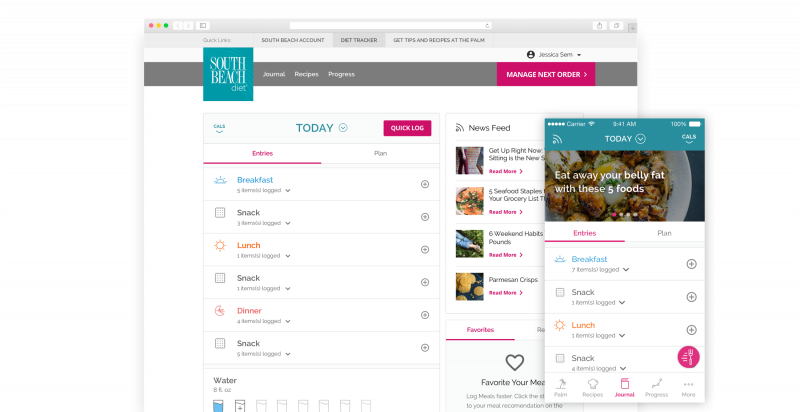Click the desktop Breakfast sunrise icon
Image resolution: width=800 pixels, height=412 pixels.
pyautogui.click(x=220, y=180)
